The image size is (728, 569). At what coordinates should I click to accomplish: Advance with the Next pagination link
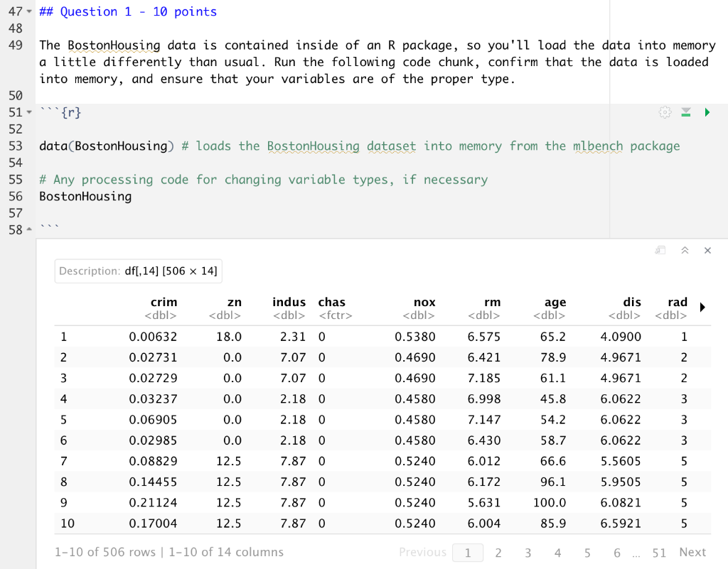692,552
